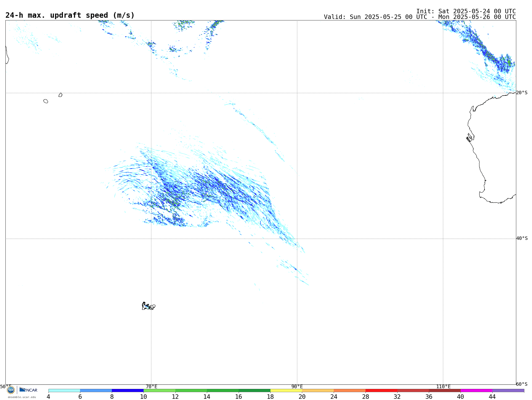
Task: Click the '24-h max. updraft speed (m/s)' title
Action: (x=70, y=15)
